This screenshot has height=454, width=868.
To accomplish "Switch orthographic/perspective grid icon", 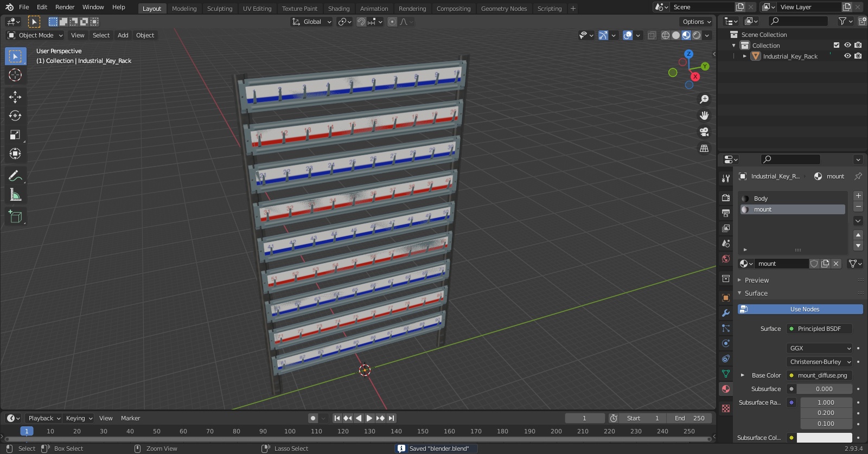I will pos(704,148).
